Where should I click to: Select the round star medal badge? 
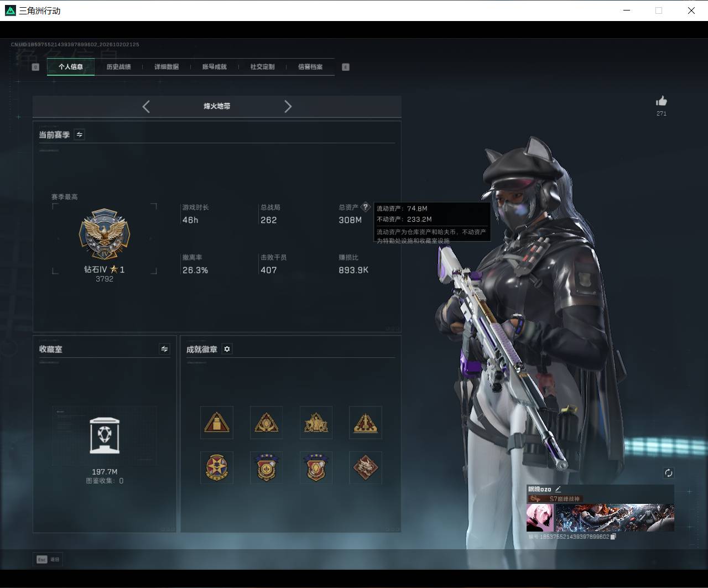pos(217,467)
